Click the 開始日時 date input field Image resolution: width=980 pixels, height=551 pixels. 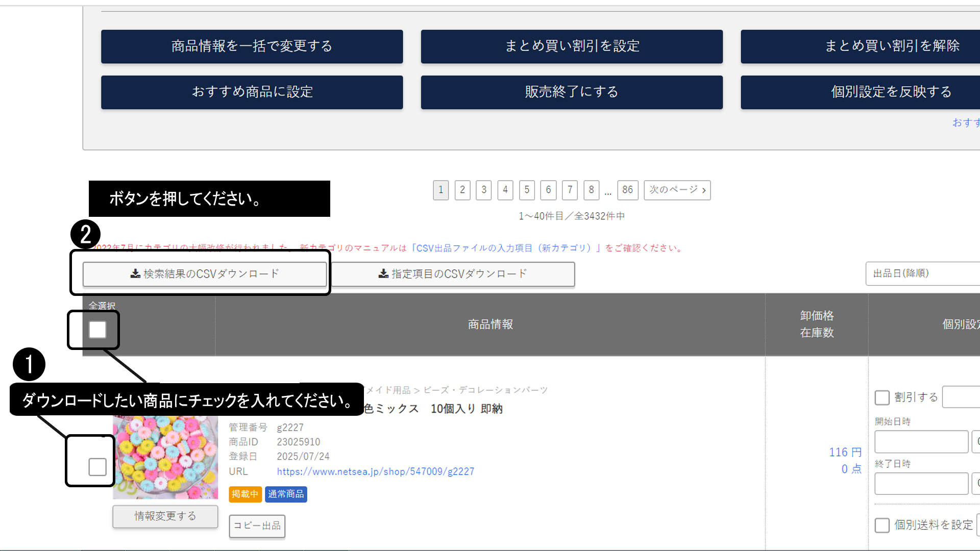921,442
